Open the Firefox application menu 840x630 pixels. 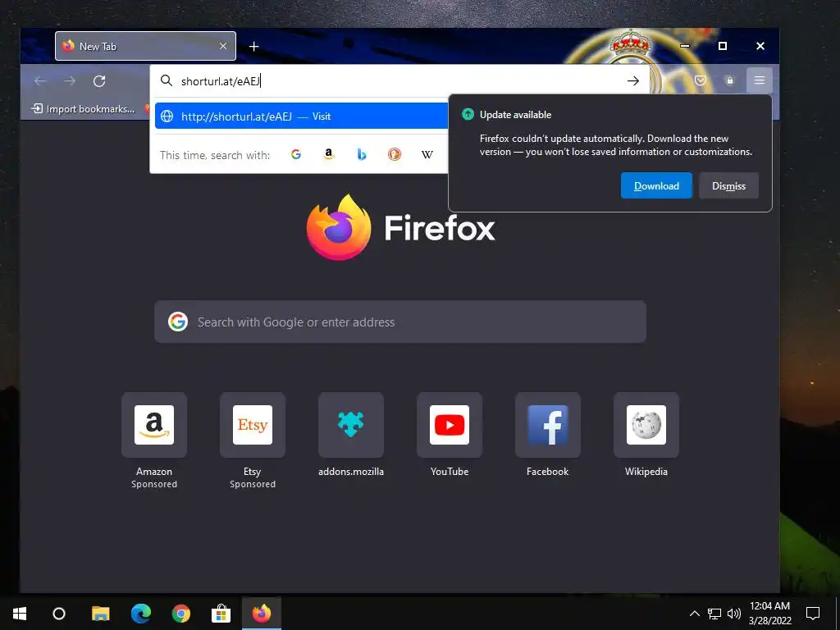point(759,80)
